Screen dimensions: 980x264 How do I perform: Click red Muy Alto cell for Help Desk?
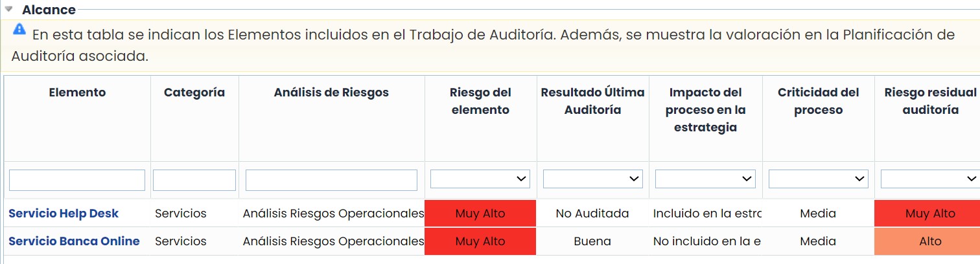point(480,214)
